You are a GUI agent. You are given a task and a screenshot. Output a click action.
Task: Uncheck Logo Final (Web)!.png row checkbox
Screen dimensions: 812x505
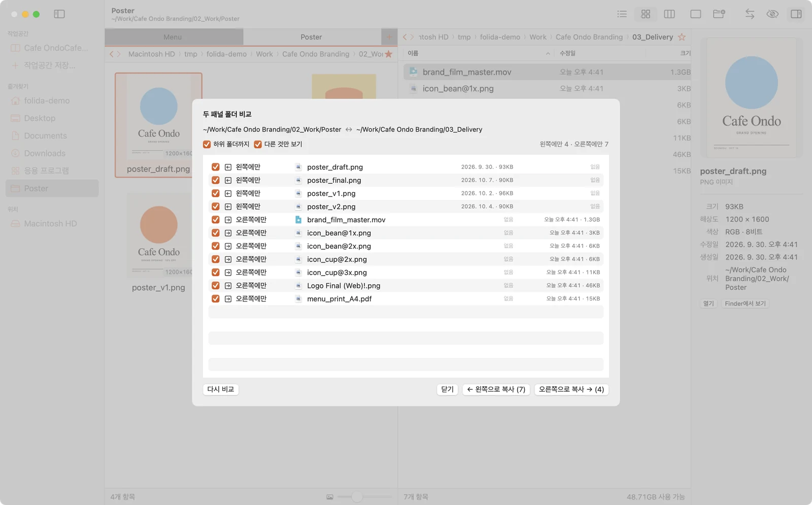(x=216, y=286)
